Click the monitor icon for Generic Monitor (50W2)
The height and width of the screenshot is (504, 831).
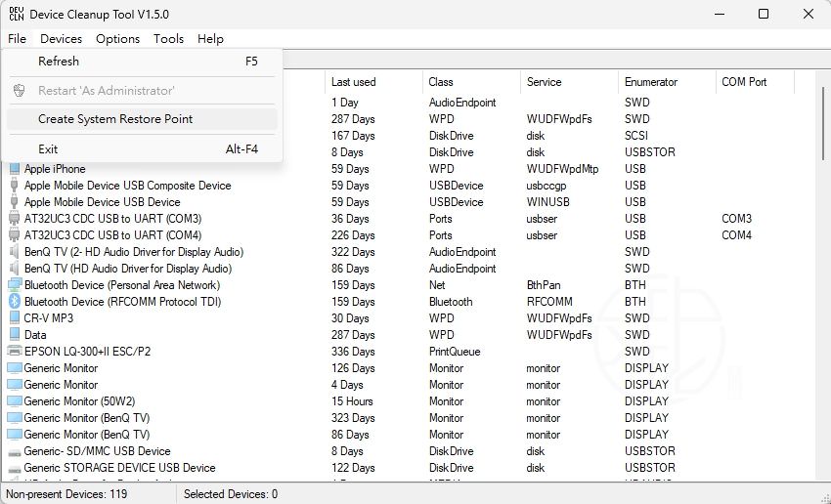pyautogui.click(x=14, y=401)
